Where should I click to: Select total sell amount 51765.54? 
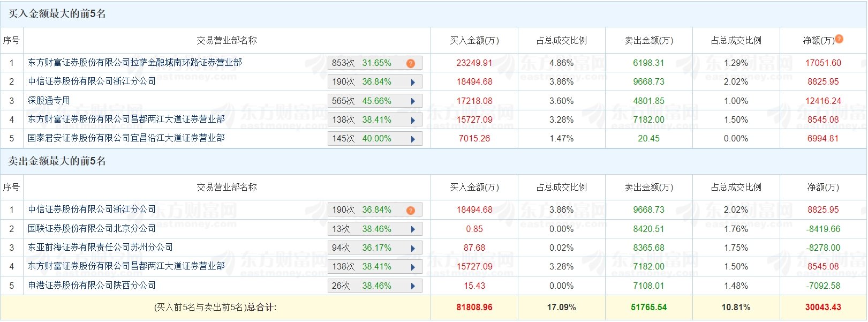click(x=649, y=308)
